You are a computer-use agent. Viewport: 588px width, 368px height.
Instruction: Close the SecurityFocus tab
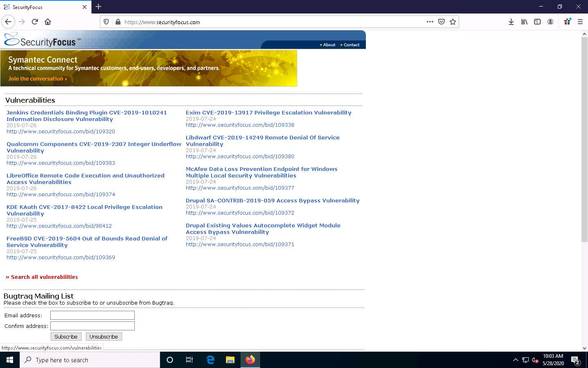click(x=85, y=7)
